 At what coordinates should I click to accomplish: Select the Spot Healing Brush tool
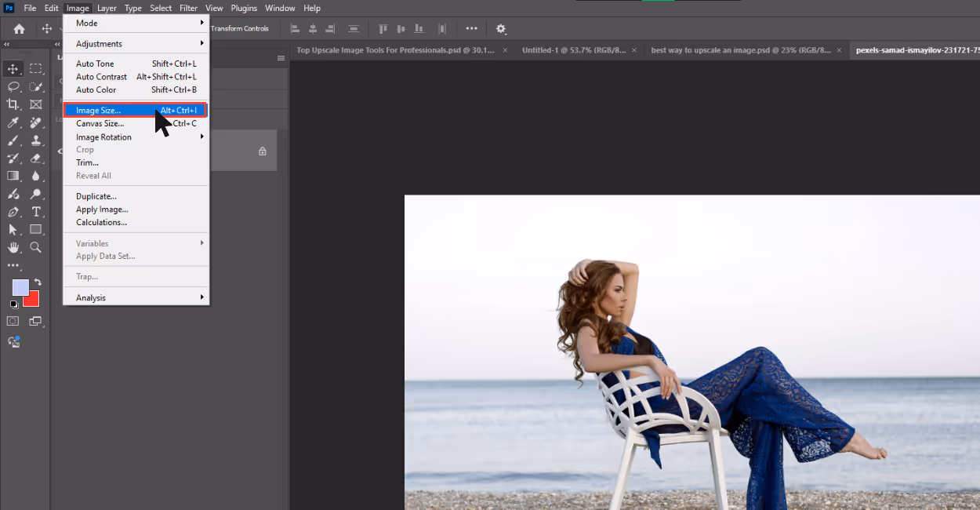tap(36, 122)
